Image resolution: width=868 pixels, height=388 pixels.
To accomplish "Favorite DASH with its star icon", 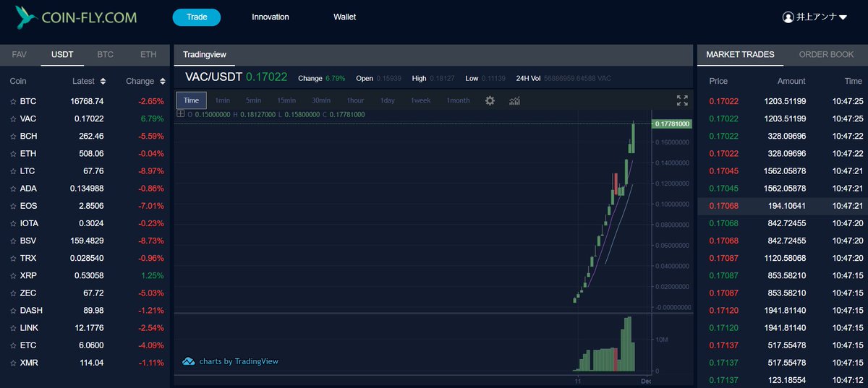I will (x=13, y=311).
